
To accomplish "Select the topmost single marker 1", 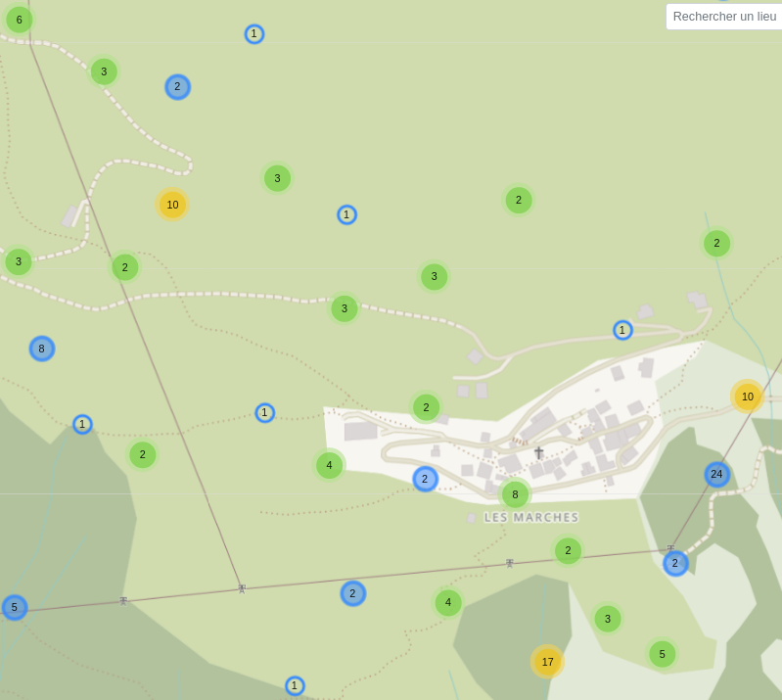I will pyautogui.click(x=253, y=34).
